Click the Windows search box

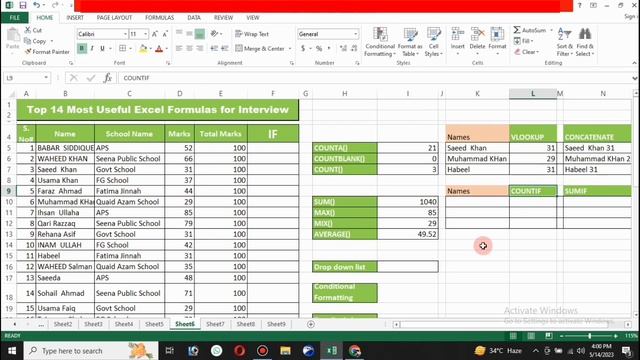coord(91,351)
